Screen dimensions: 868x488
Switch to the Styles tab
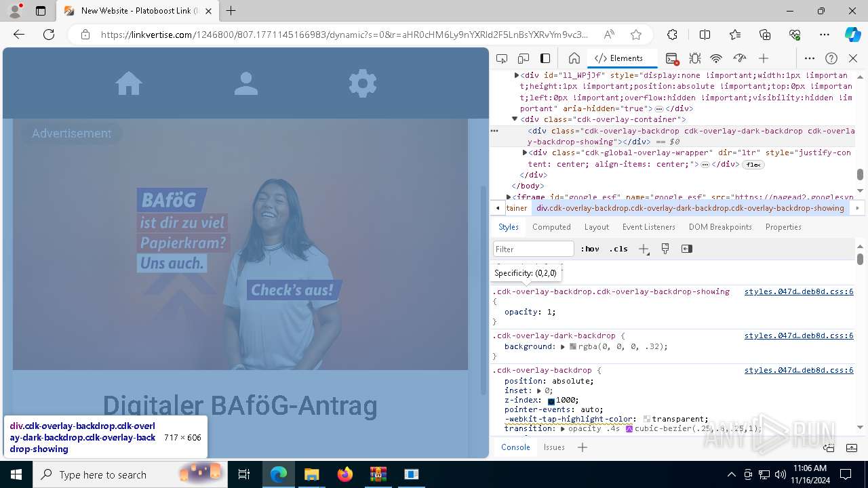click(x=509, y=227)
